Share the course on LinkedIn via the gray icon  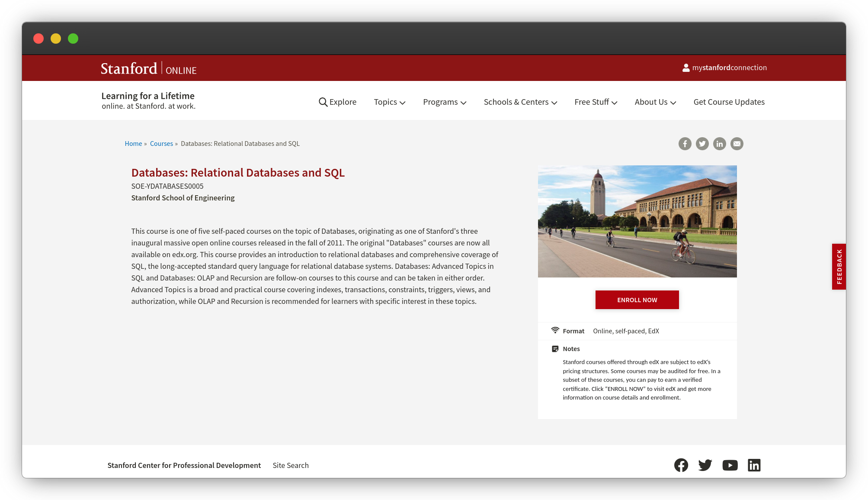point(720,144)
